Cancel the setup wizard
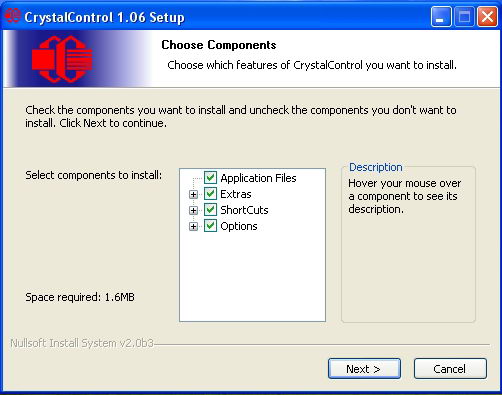Image resolution: width=502 pixels, height=395 pixels. [x=450, y=369]
